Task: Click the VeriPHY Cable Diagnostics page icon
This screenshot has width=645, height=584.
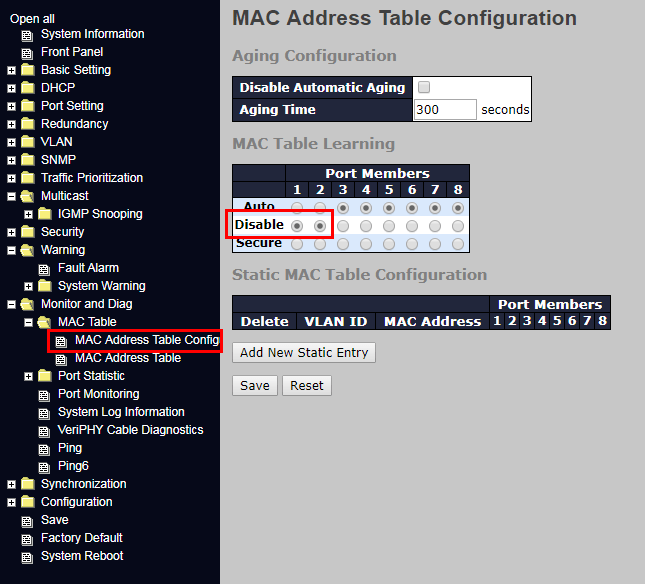Action: coord(44,431)
